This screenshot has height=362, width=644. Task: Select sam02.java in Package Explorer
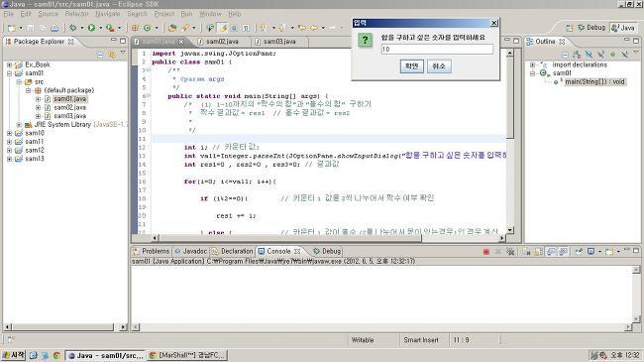click(x=69, y=107)
